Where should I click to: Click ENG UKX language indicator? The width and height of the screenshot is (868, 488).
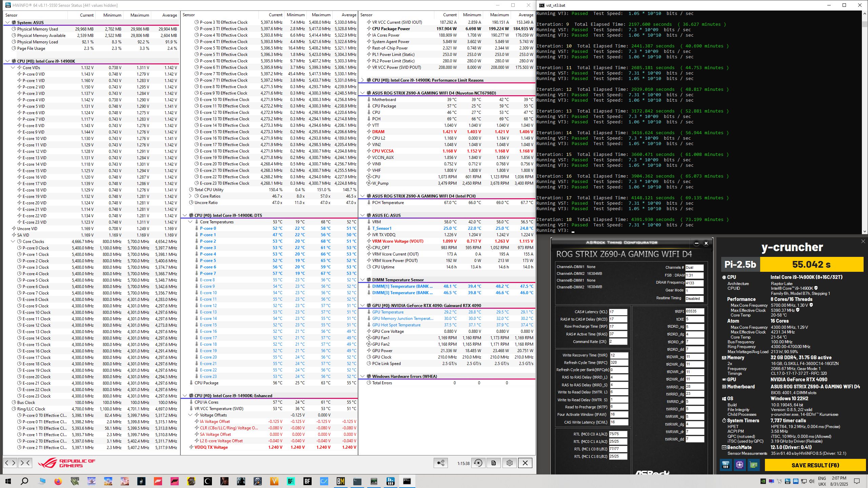[x=822, y=481]
